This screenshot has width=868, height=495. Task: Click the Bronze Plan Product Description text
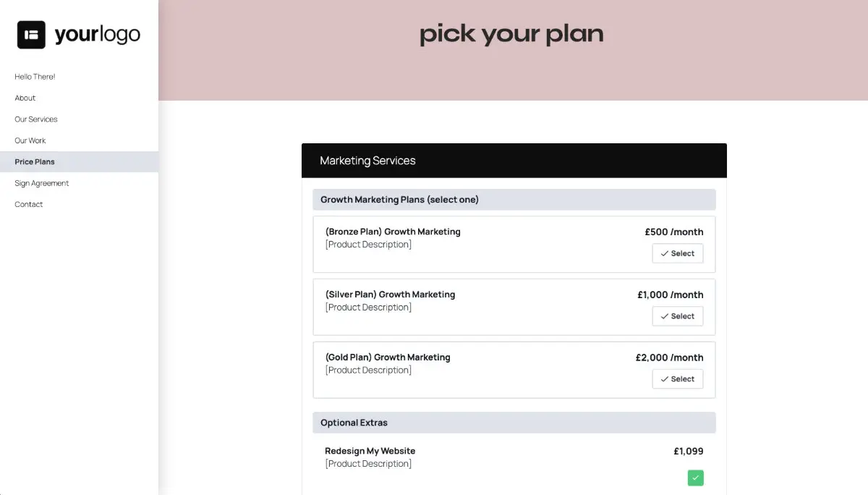click(x=368, y=245)
